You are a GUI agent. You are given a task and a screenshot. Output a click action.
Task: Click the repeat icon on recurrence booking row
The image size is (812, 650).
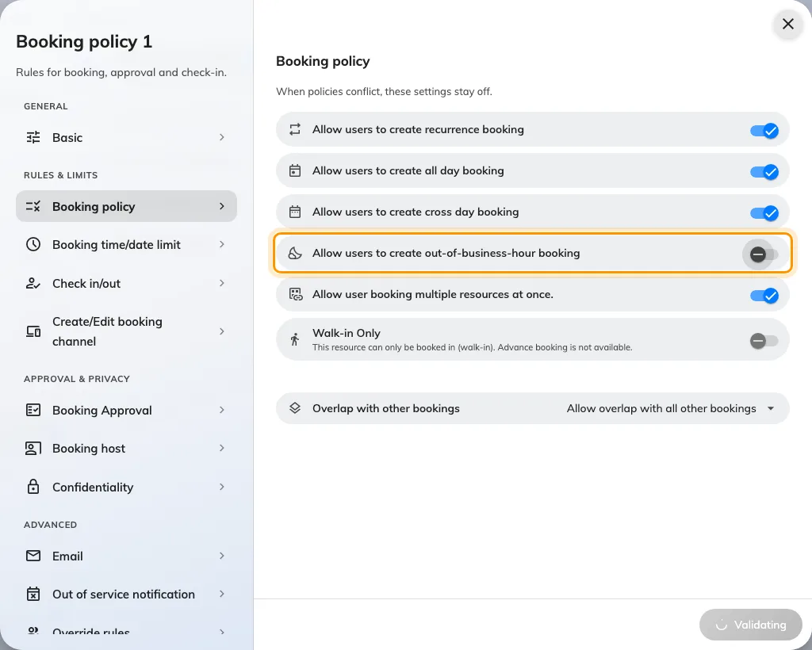pyautogui.click(x=295, y=129)
